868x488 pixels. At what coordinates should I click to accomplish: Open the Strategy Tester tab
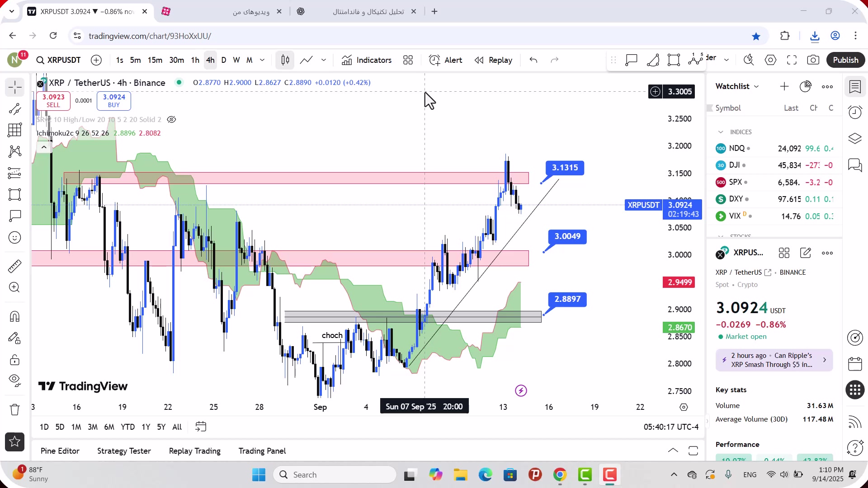(124, 451)
